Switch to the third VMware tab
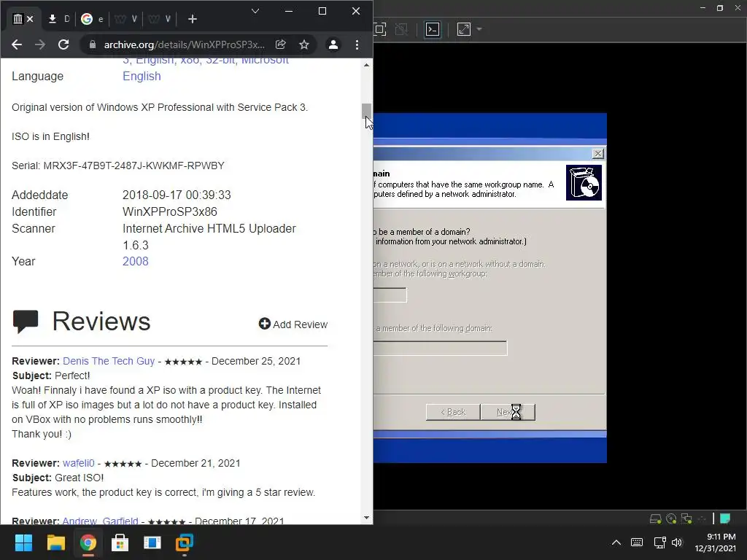Image resolution: width=747 pixels, height=560 pixels. 125,19
